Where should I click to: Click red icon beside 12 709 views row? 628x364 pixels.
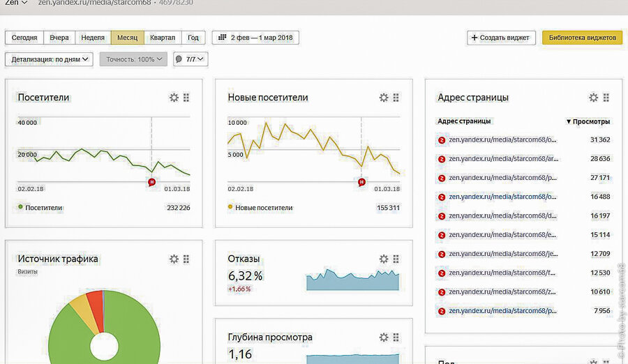[442, 255]
